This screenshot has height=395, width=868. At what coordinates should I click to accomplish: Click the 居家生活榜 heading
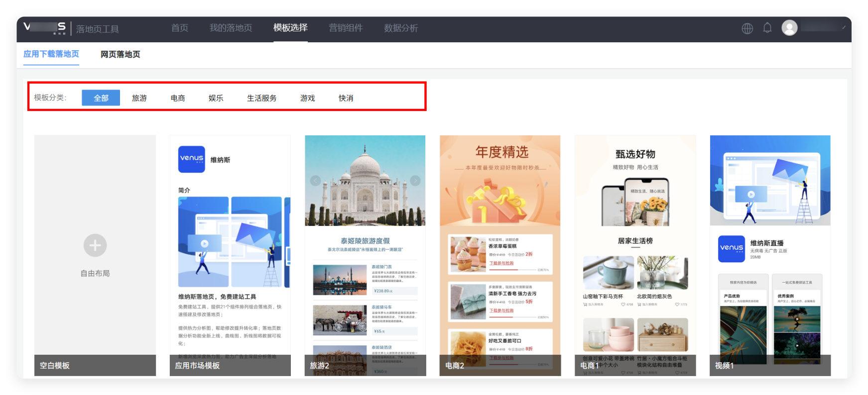[635, 241]
